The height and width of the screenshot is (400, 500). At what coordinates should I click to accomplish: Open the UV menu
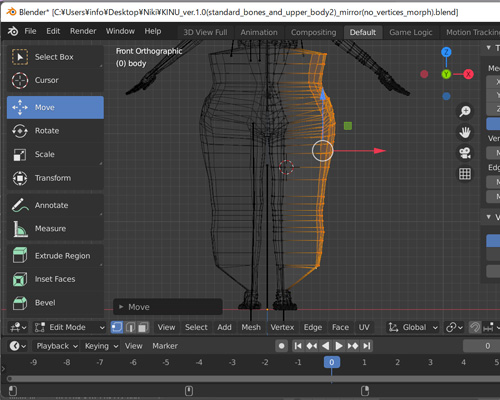click(364, 327)
